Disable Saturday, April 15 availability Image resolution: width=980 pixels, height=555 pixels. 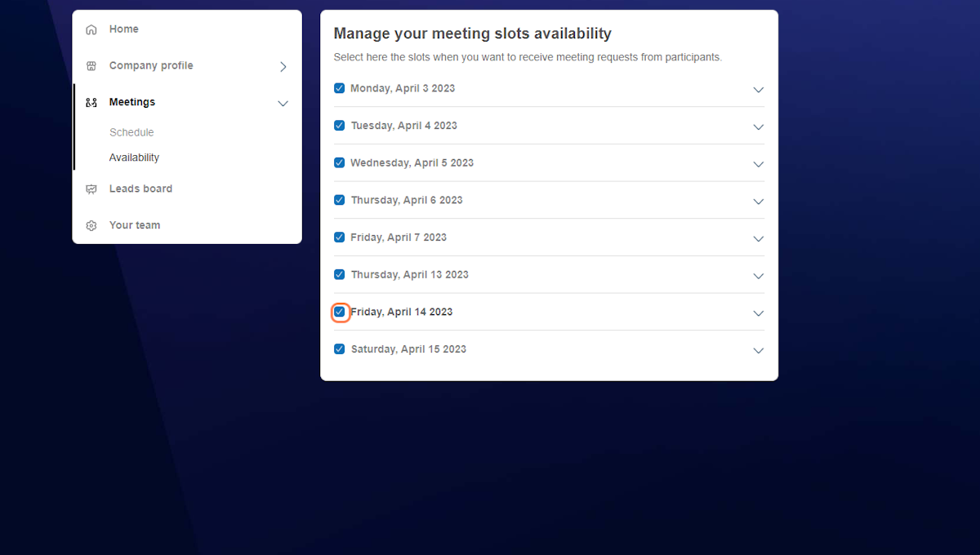point(339,349)
